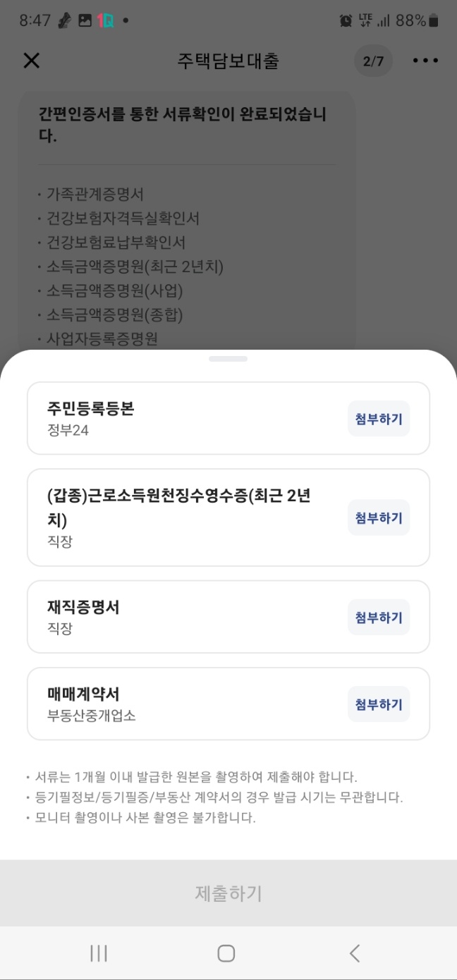Tap the 주택담보대출 title
Image resolution: width=457 pixels, height=980 pixels.
[x=228, y=61]
